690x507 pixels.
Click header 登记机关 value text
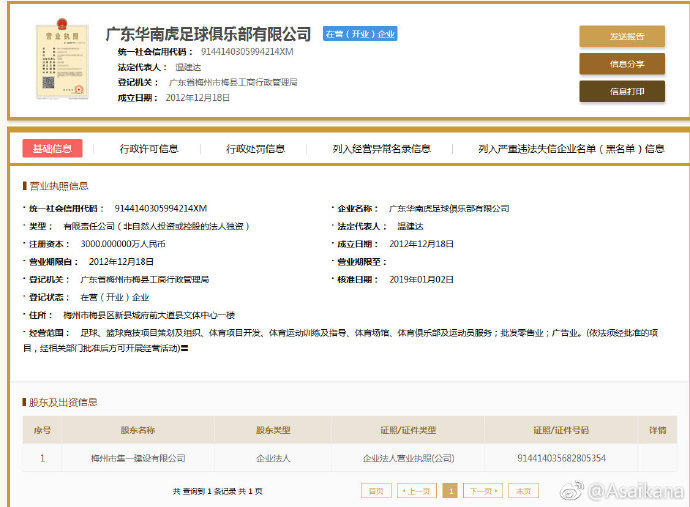tap(233, 82)
